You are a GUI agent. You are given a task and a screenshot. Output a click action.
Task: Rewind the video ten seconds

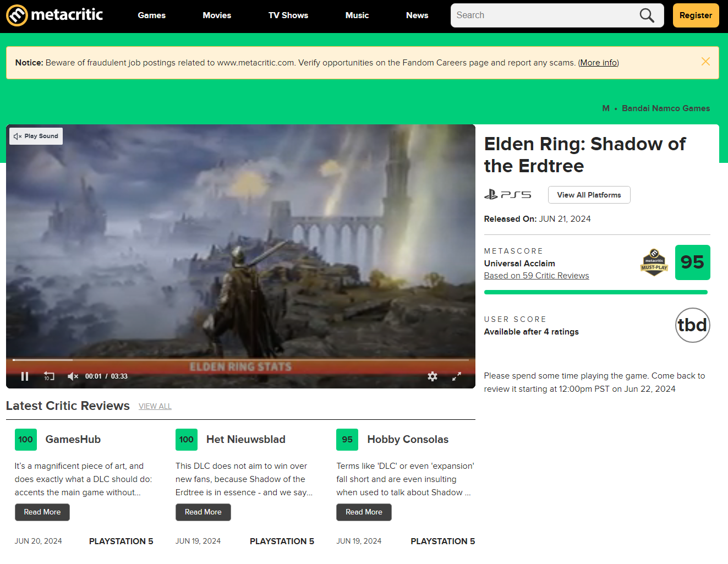(x=49, y=376)
